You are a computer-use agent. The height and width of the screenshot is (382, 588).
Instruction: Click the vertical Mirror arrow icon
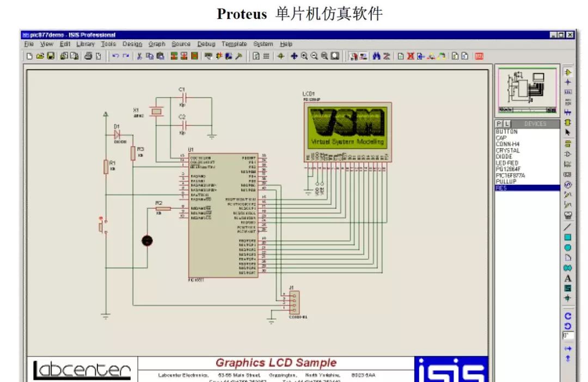[568, 359]
